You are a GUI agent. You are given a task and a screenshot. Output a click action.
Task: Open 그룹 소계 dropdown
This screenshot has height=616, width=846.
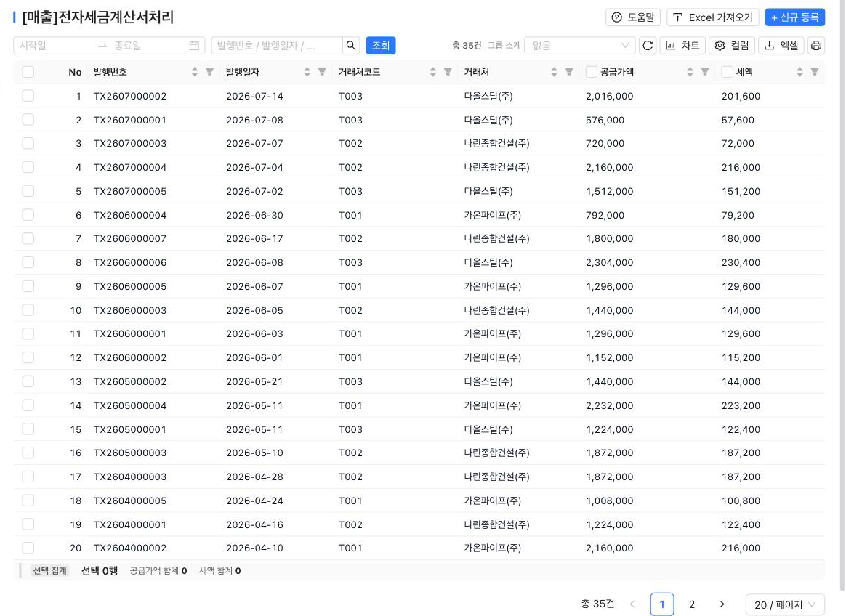point(579,46)
